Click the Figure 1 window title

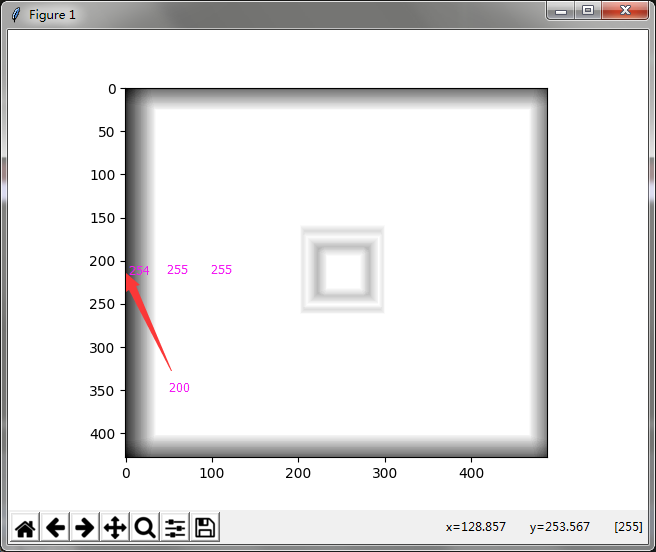[x=52, y=15]
